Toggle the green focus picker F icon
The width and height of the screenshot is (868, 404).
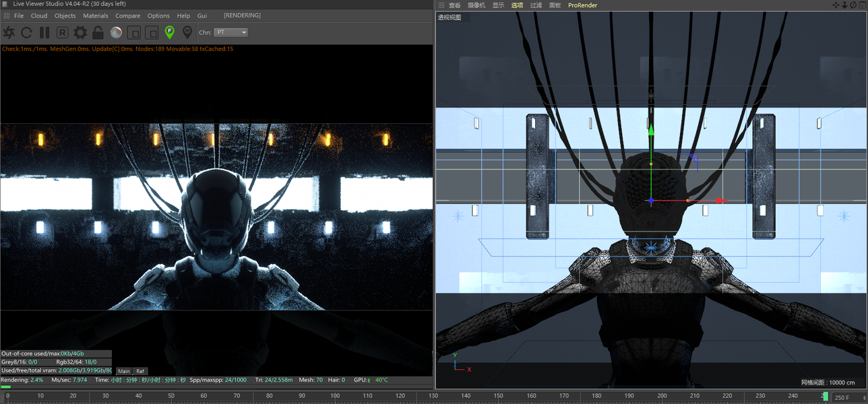click(169, 32)
